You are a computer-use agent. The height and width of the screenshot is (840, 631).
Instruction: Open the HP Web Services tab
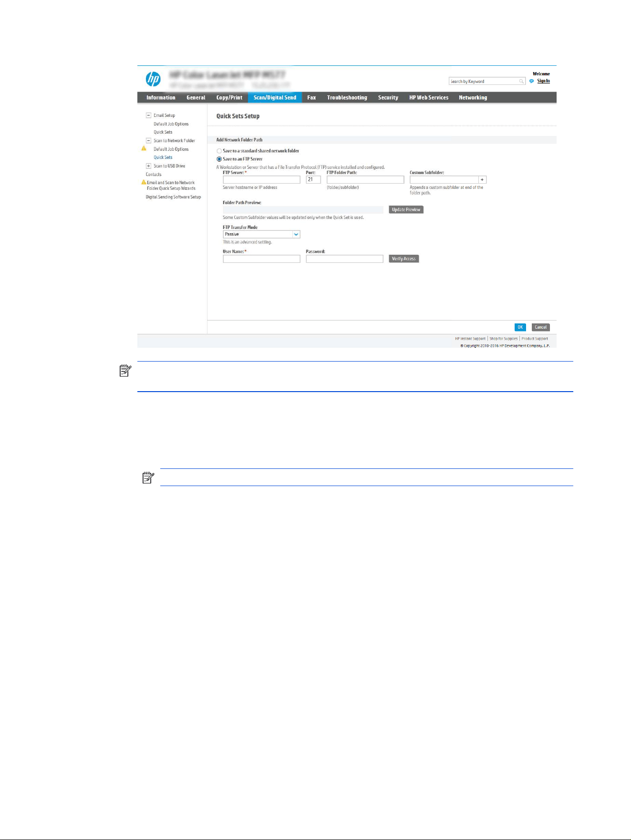[x=429, y=97]
